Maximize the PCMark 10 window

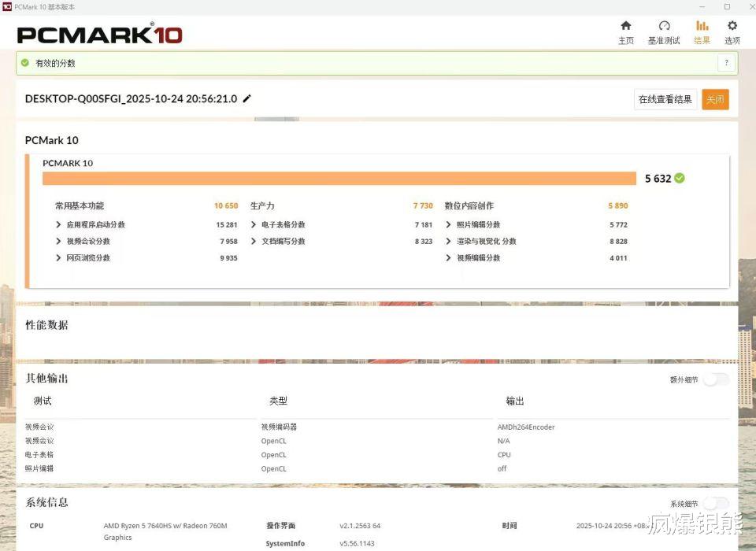(x=727, y=7)
